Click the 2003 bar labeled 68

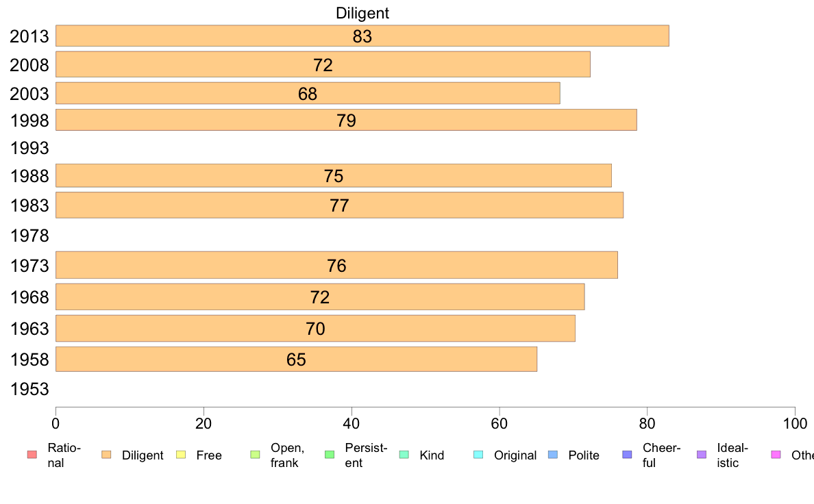pos(308,93)
